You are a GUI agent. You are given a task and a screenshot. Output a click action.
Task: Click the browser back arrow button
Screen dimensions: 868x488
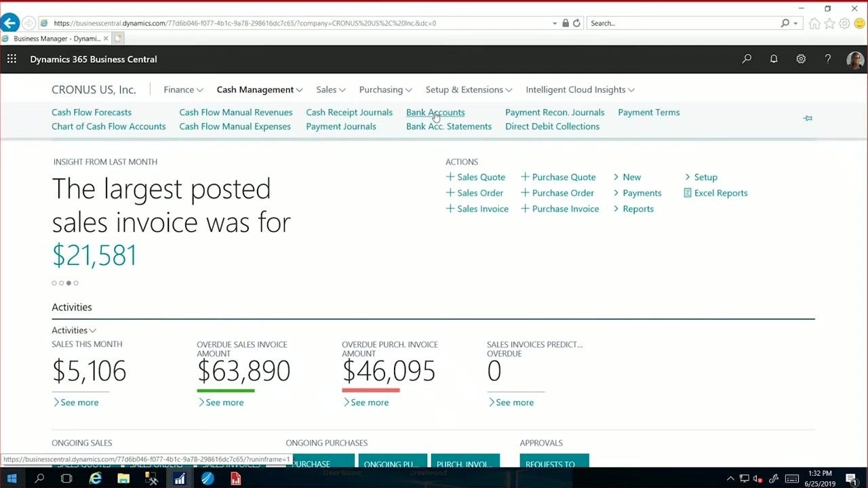[x=9, y=23]
